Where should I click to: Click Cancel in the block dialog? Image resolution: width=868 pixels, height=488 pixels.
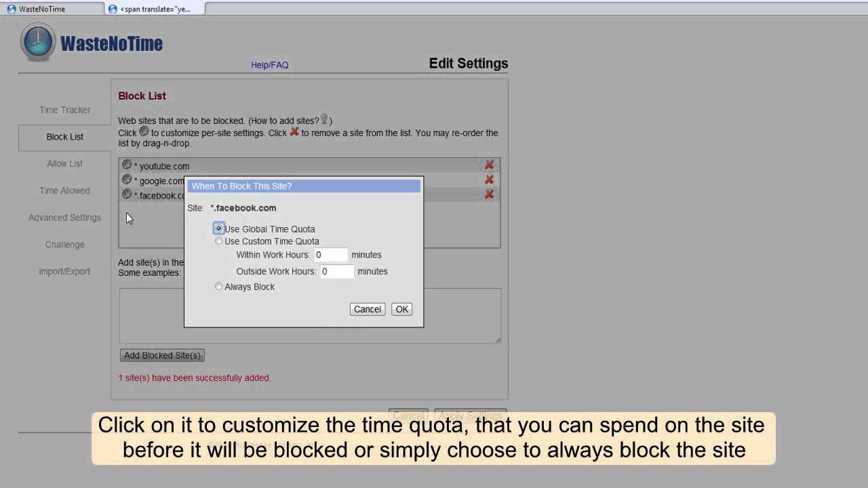click(368, 309)
